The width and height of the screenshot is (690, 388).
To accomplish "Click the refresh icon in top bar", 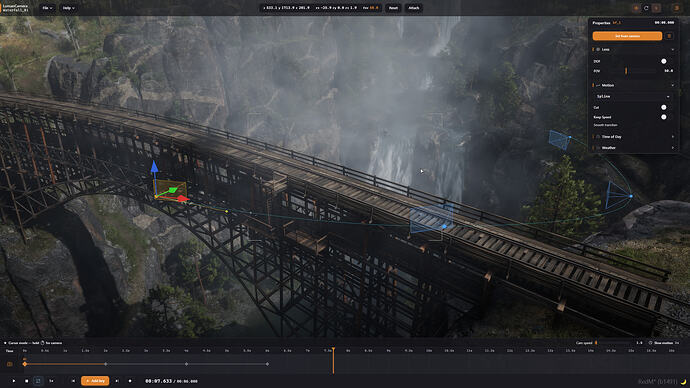I will point(646,8).
